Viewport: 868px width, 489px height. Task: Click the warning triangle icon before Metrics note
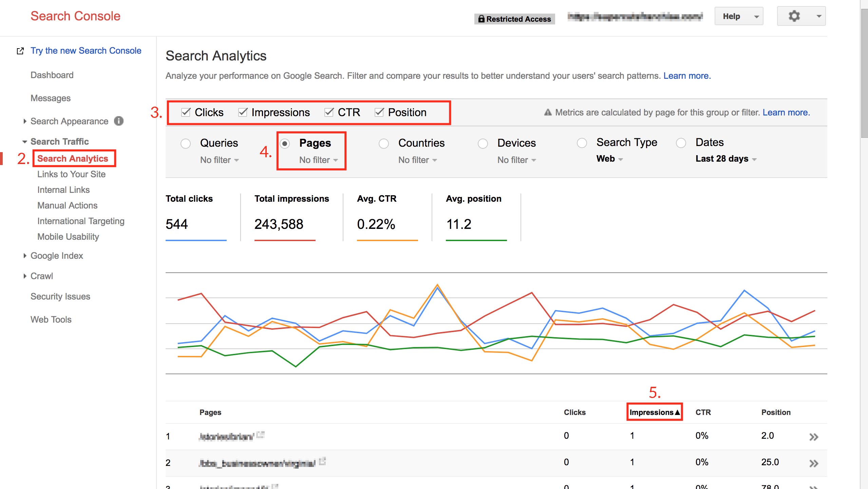point(548,112)
